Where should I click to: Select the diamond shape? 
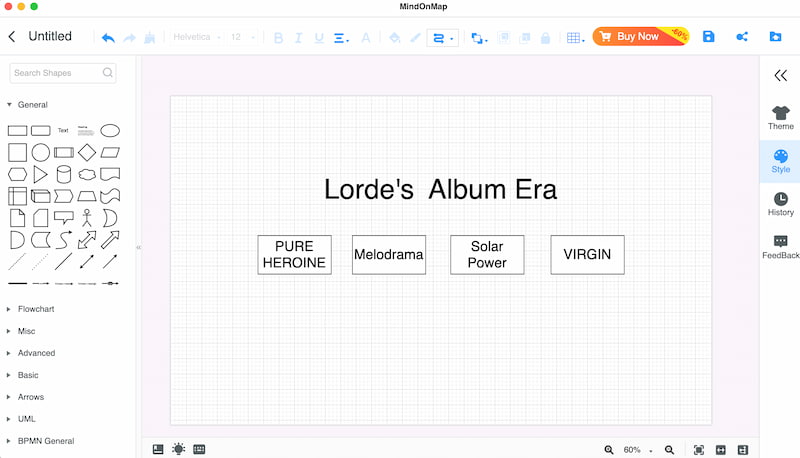pyautogui.click(x=87, y=152)
